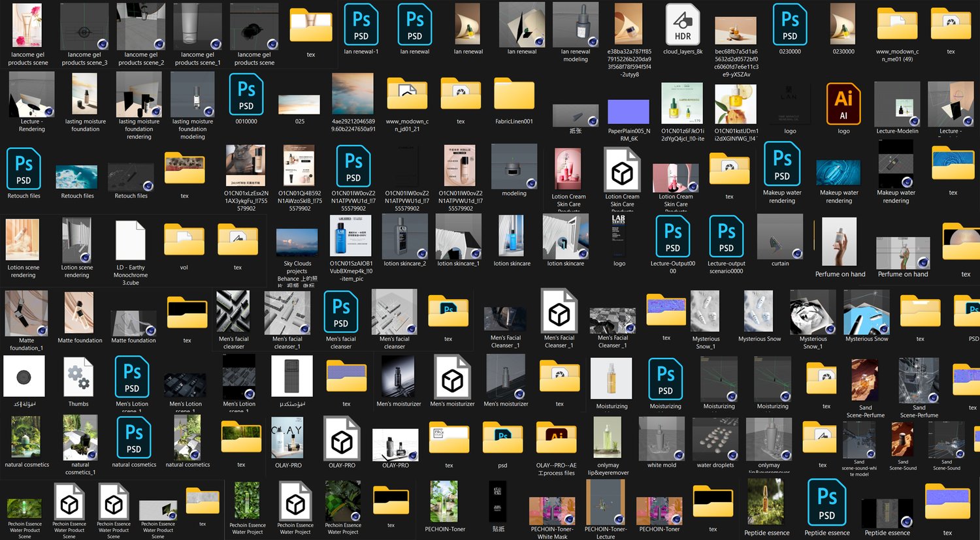Open the psd folder
Image resolution: width=980 pixels, height=540 pixels.
pos(502,438)
